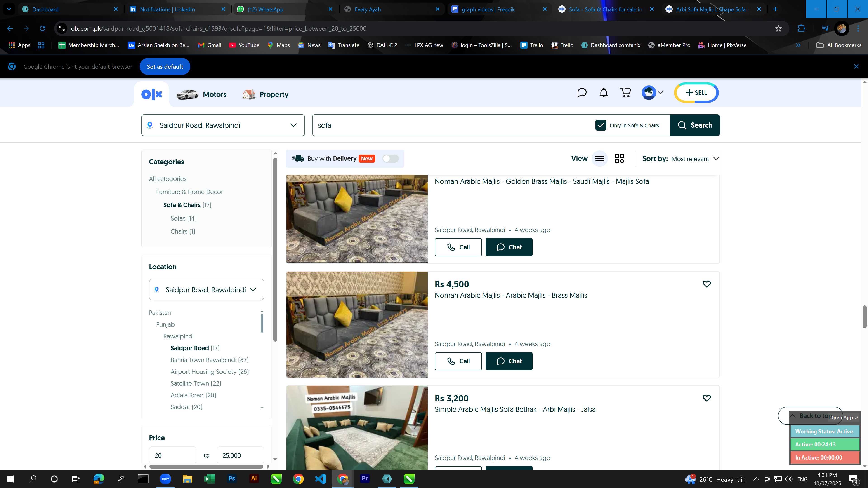Open Noman Arabic Majlis - Golden Brass Majlis title
Viewport: 868px width, 488px height.
[x=542, y=181]
